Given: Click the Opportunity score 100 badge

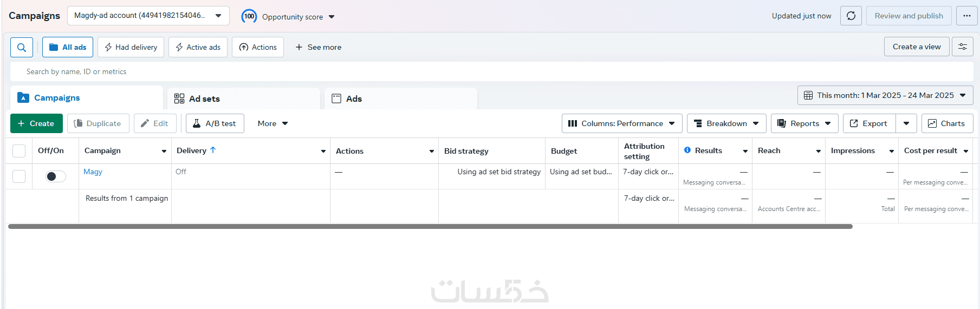Looking at the screenshot, I should tap(249, 16).
